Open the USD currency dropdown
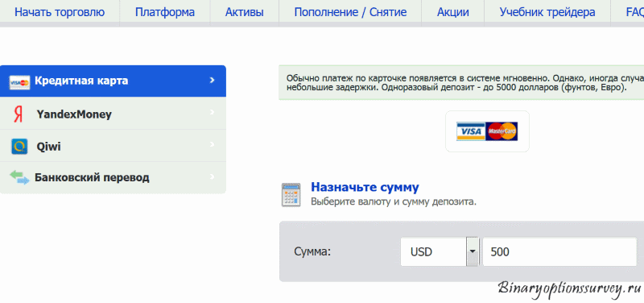644x303 pixels. pyautogui.click(x=440, y=251)
